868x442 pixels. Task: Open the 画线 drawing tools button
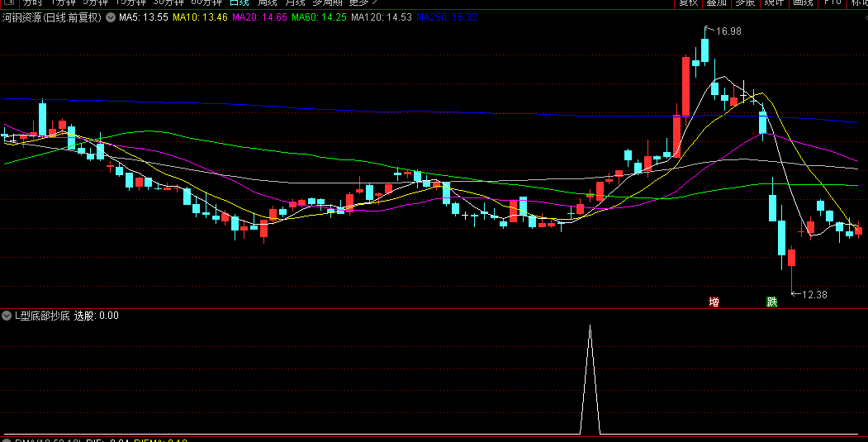(x=803, y=2)
